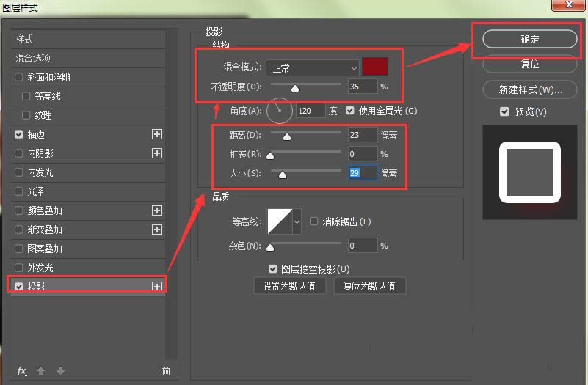
Task: Click 设置为默认值 button
Action: click(289, 286)
